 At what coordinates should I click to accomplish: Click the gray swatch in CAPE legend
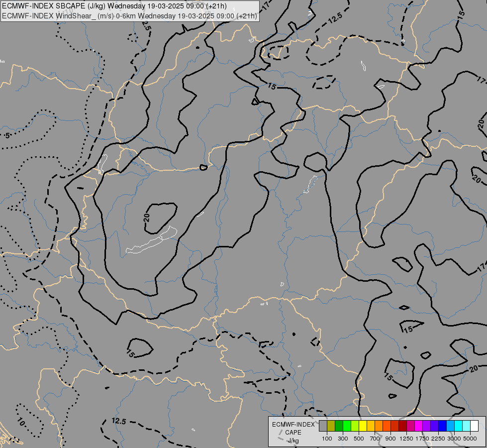point(323,426)
